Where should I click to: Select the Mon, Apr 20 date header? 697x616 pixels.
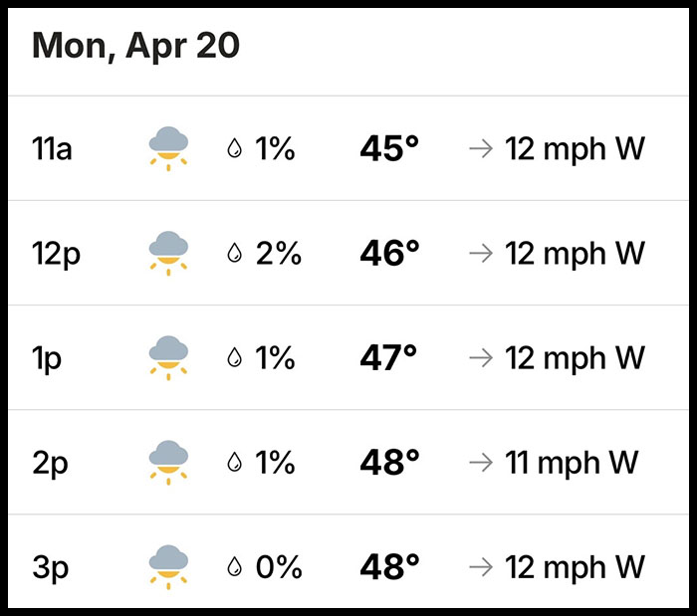click(x=135, y=47)
